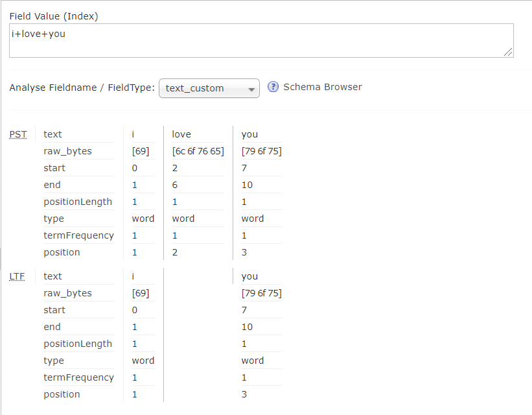This screenshot has height=415, width=532.
Task: Click the LTF filter abbreviation
Action: point(17,276)
